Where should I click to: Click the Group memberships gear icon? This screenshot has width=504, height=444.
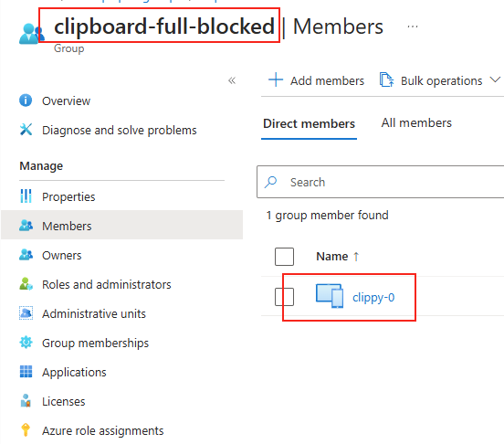pyautogui.click(x=26, y=343)
